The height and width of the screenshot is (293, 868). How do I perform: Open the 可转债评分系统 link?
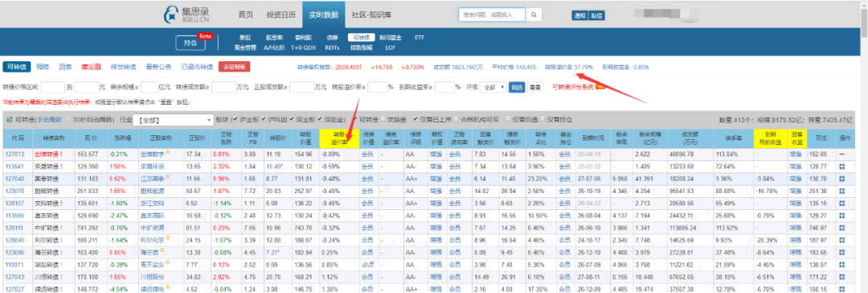click(572, 87)
